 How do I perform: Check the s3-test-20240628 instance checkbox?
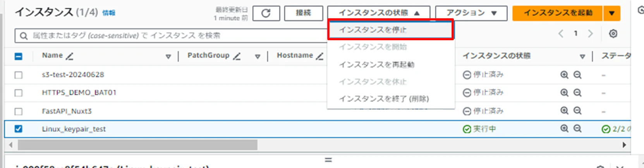(18, 75)
